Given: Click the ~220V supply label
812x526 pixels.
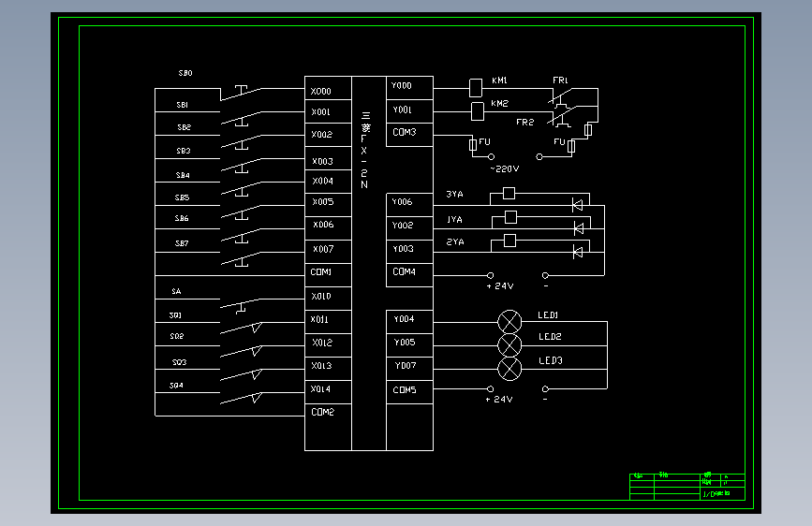Looking at the screenshot, I should click(x=505, y=169).
